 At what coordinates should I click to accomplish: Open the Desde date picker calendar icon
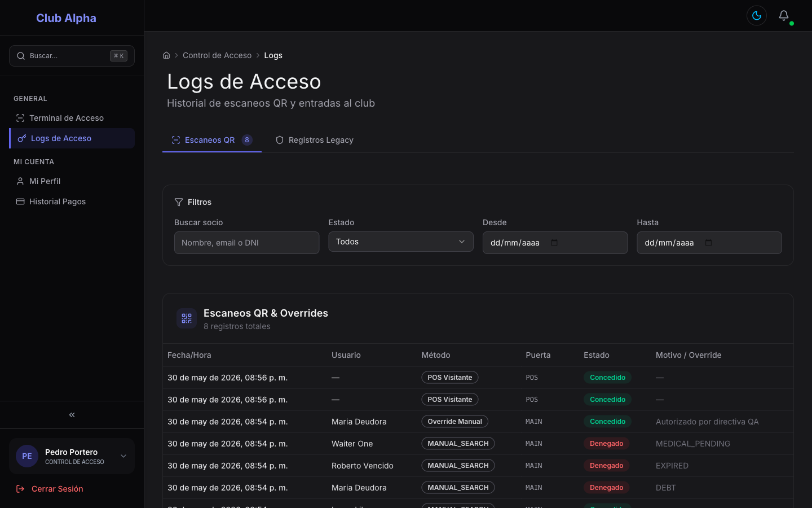tap(554, 243)
